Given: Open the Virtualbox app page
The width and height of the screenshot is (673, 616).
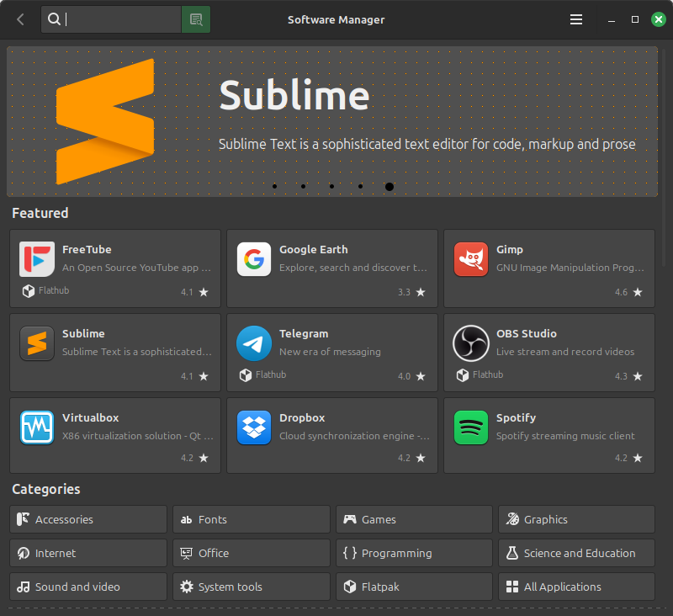Looking at the screenshot, I should pyautogui.click(x=114, y=436).
